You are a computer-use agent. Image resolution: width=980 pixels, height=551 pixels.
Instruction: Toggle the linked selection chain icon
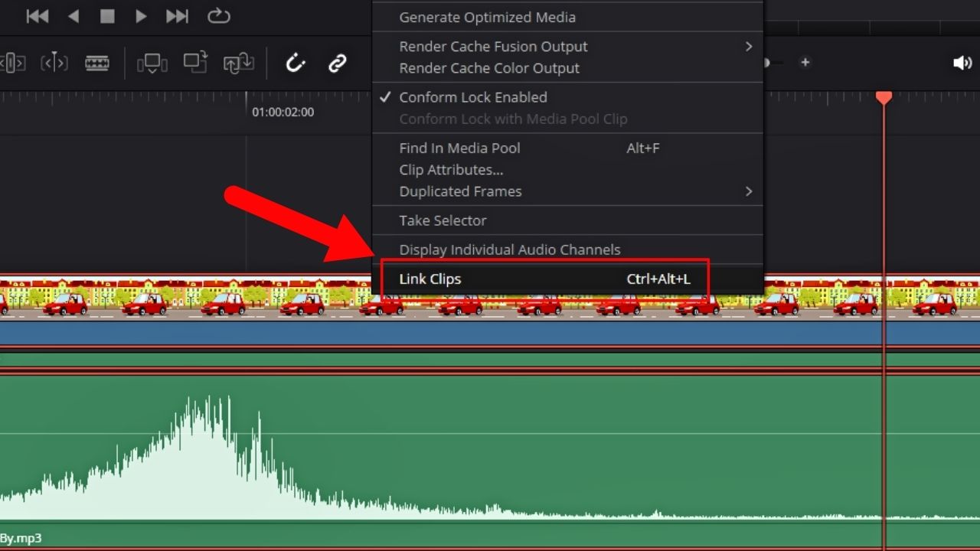point(338,63)
